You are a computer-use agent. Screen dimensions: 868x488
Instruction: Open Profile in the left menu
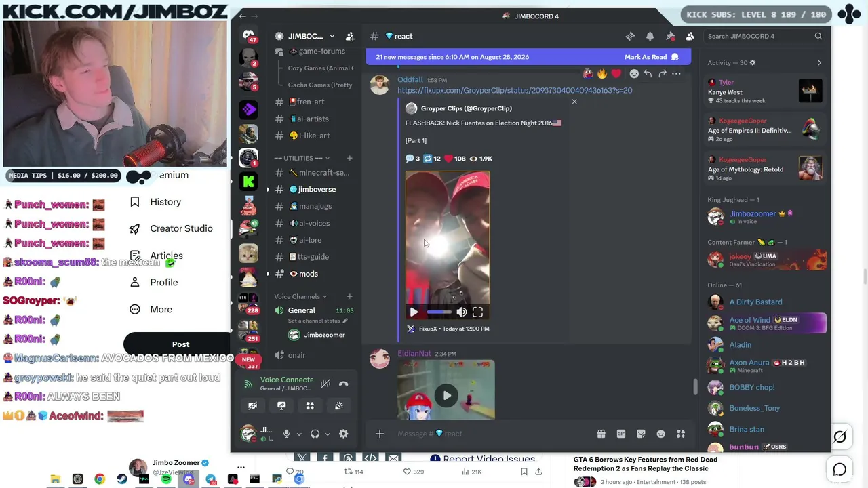[x=154, y=282]
